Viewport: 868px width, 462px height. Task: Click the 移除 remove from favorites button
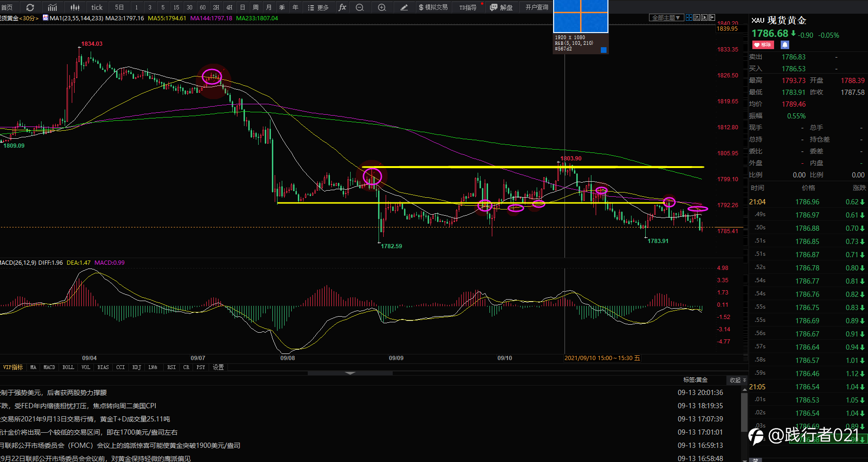point(763,45)
